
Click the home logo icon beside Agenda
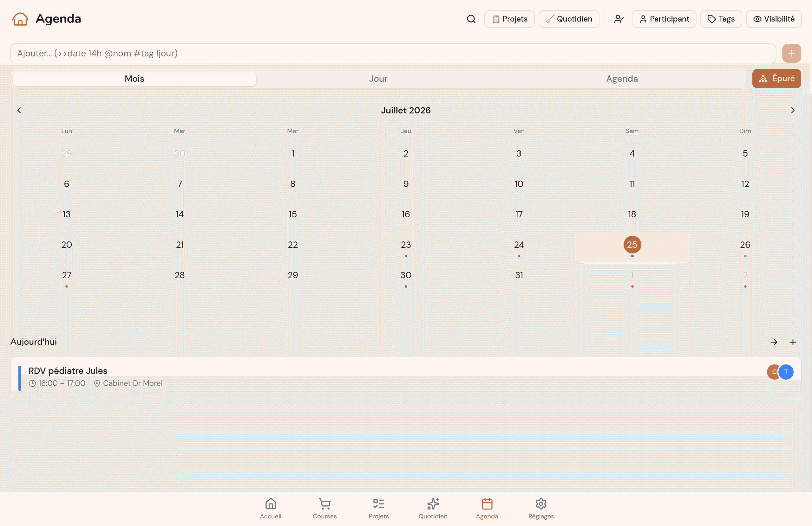pos(20,19)
